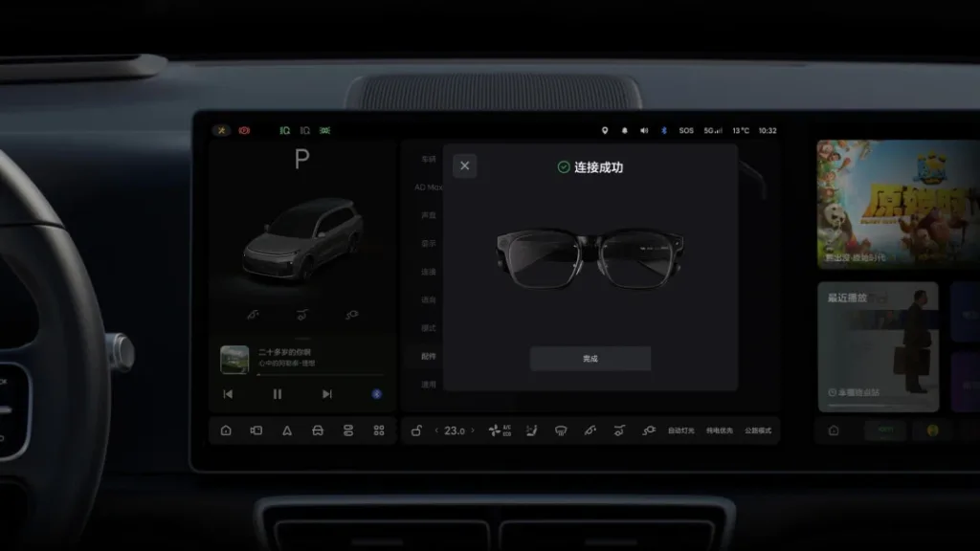Open the apps grid icon
The width and height of the screenshot is (980, 551).
[378, 430]
